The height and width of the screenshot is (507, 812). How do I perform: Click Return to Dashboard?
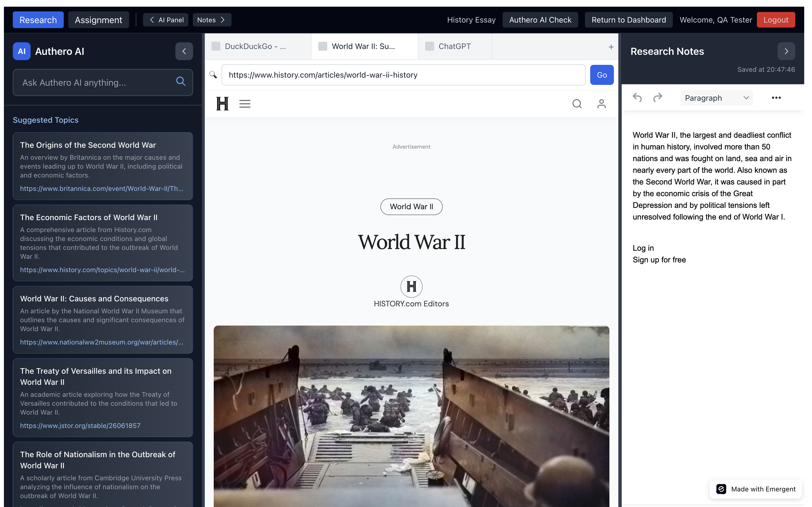pos(629,19)
